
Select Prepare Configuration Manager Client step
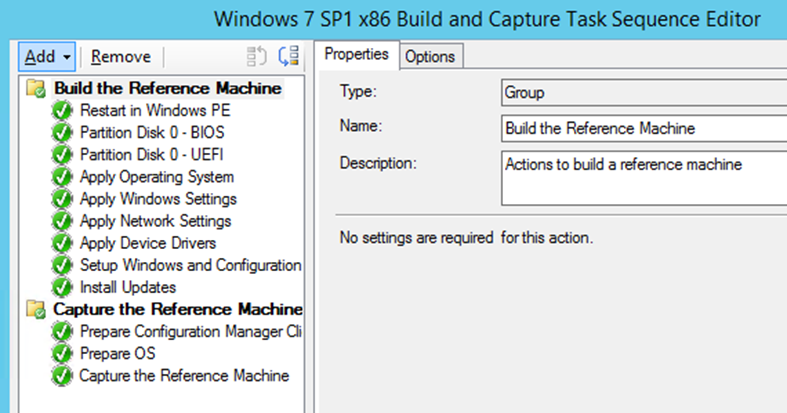191,332
